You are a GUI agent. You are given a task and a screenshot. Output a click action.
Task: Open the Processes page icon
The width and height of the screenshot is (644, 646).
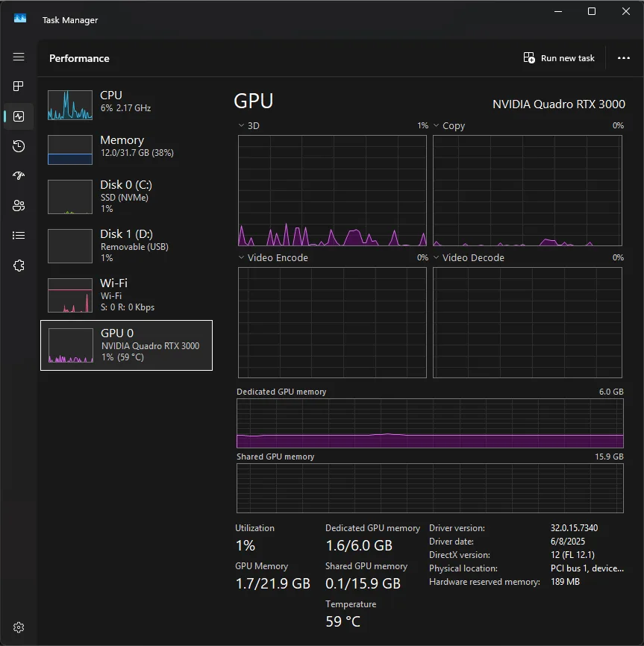pyautogui.click(x=18, y=86)
